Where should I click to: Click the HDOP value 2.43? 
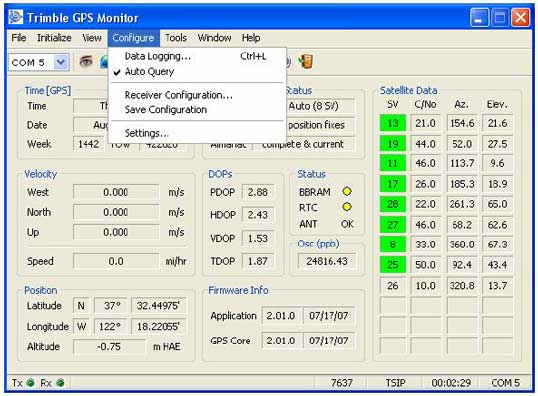[x=258, y=215]
